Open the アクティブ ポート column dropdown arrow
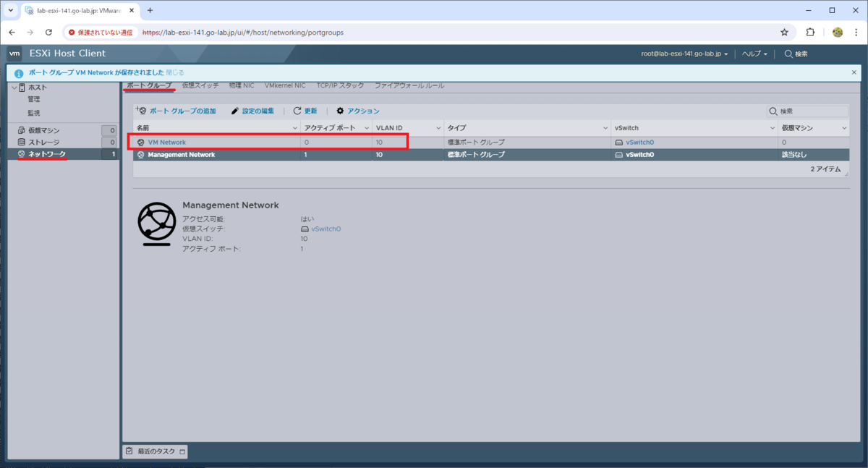This screenshot has width=868, height=468. click(365, 128)
